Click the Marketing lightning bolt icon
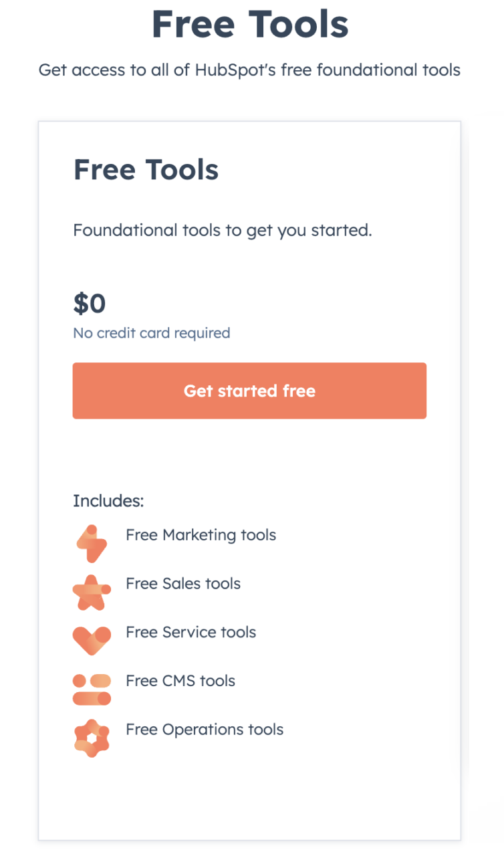Image resolution: width=504 pixels, height=856 pixels. pos(92,543)
